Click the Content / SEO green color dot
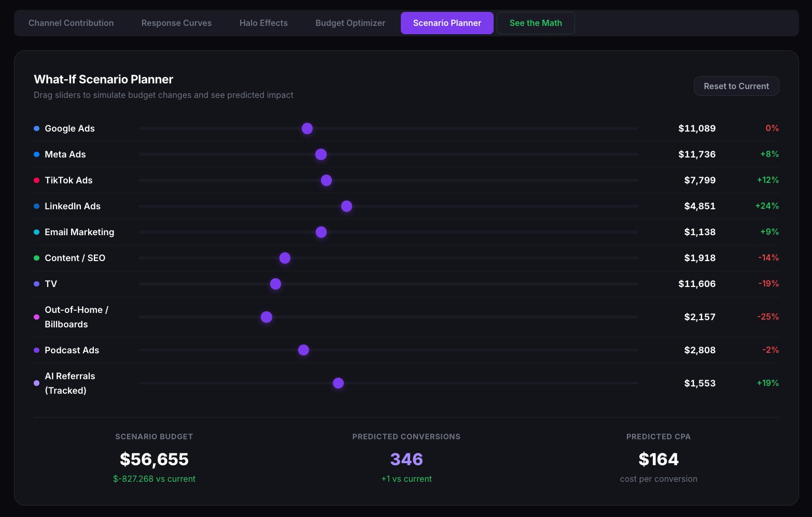Screen dimensions: 812x517 [x=36, y=258]
